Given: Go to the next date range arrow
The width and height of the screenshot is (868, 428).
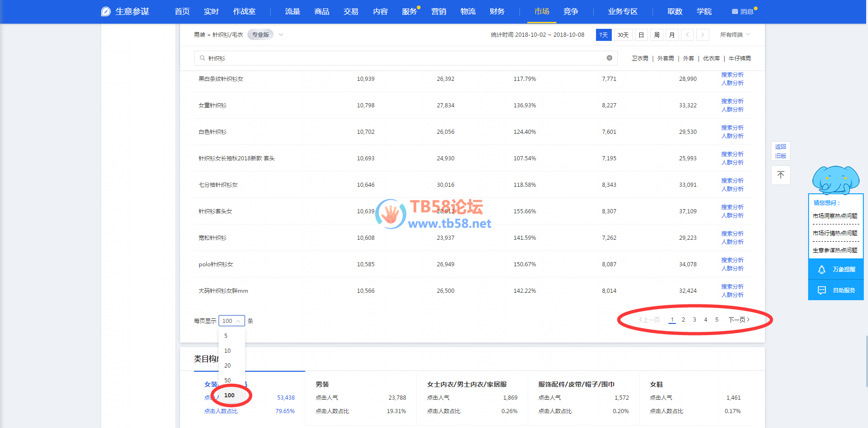Looking at the screenshot, I should point(702,35).
